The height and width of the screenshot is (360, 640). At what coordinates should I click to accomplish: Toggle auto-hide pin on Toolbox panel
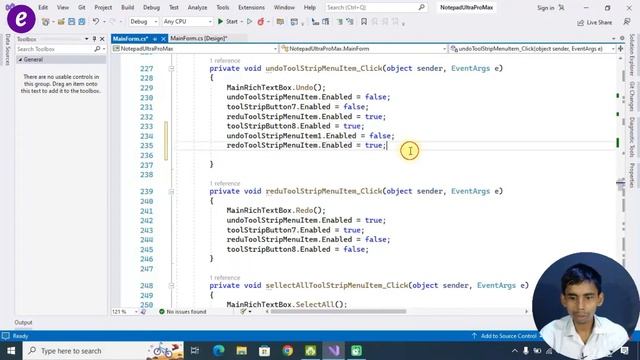click(x=94, y=39)
